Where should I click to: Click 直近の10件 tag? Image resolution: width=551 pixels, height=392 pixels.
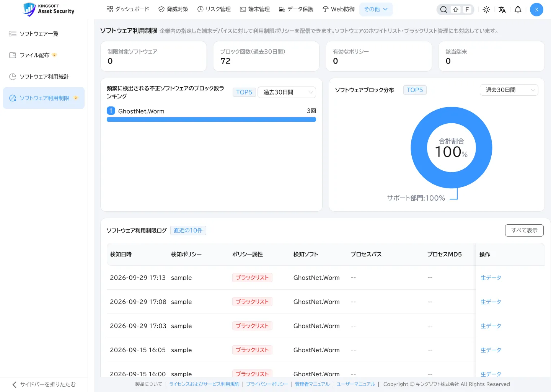[x=188, y=230]
